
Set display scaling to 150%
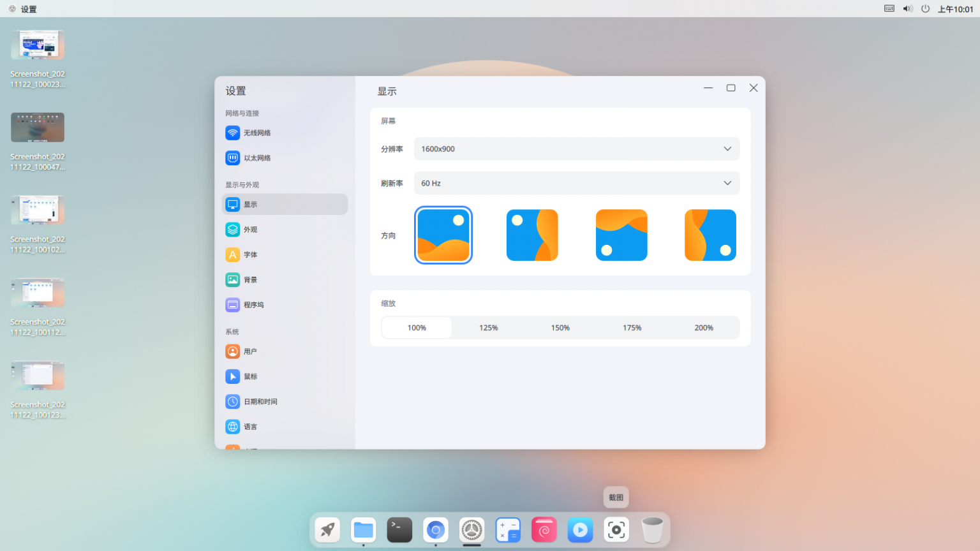pos(560,327)
